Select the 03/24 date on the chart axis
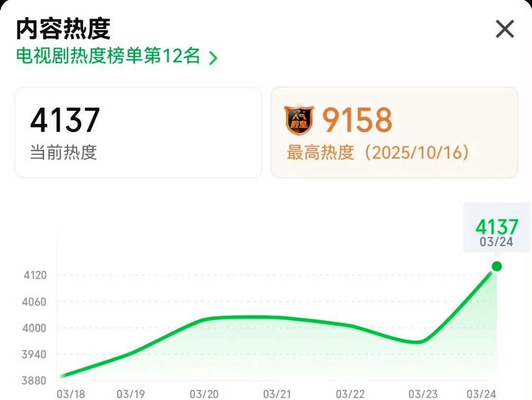 tap(482, 394)
